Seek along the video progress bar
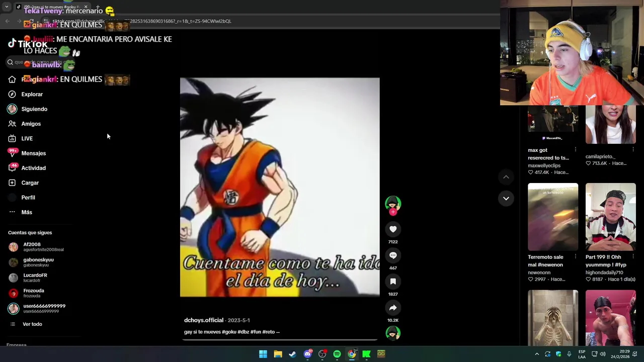 pyautogui.click(x=280, y=340)
